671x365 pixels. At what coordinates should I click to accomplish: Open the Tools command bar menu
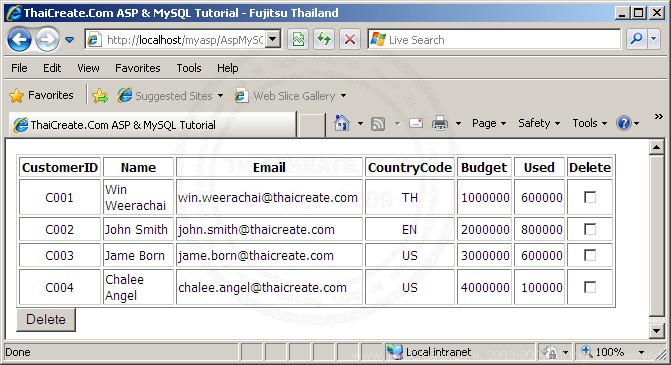tap(590, 123)
